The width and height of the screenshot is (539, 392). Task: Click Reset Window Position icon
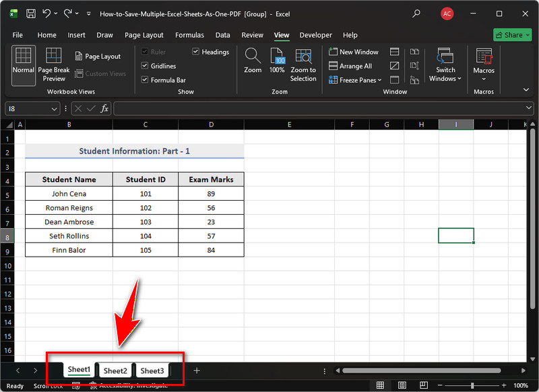click(x=414, y=80)
